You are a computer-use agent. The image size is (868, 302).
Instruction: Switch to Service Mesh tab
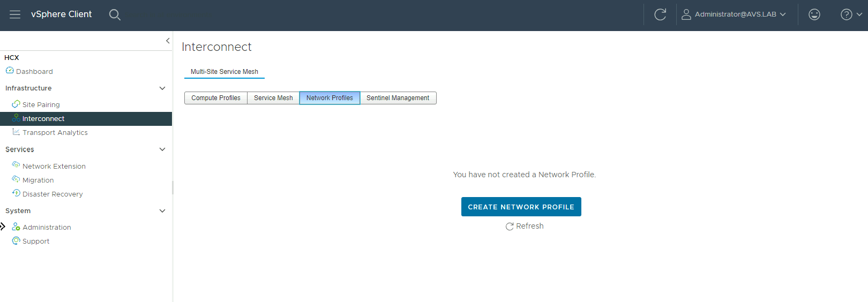click(x=273, y=98)
